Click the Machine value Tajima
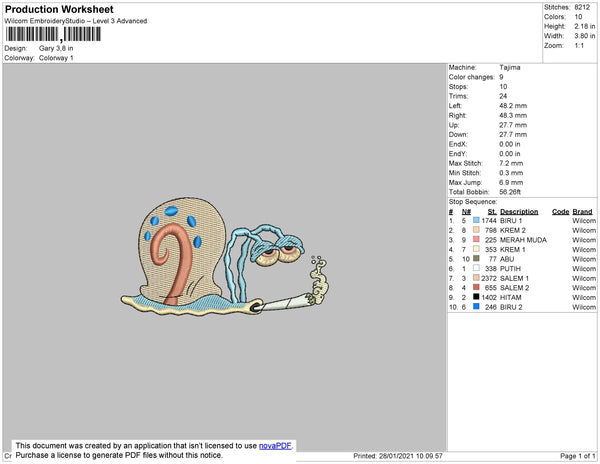 [x=510, y=67]
